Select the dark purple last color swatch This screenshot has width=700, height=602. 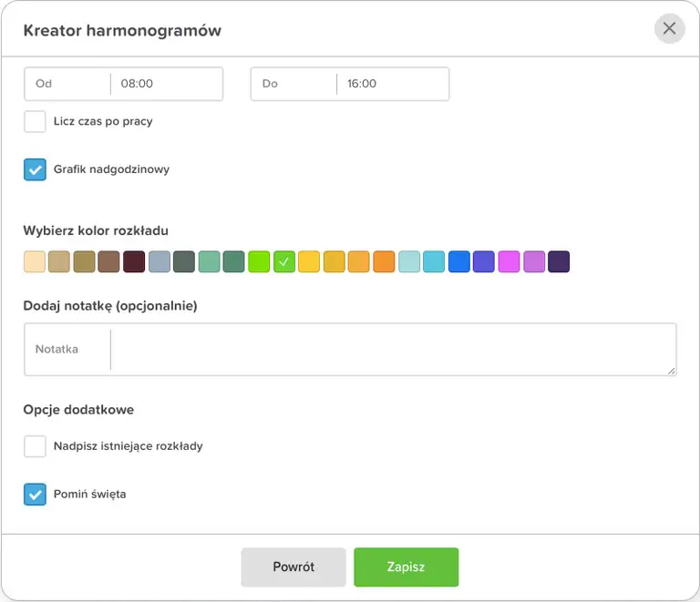pos(559,262)
